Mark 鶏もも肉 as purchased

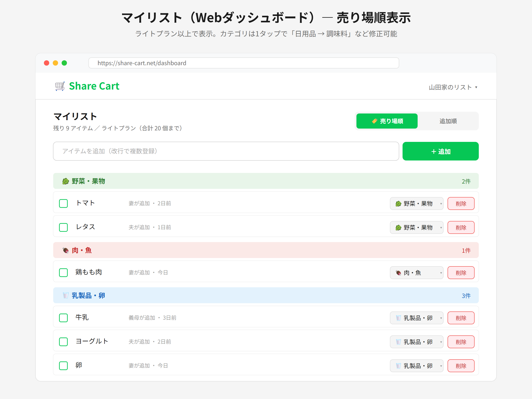click(63, 272)
